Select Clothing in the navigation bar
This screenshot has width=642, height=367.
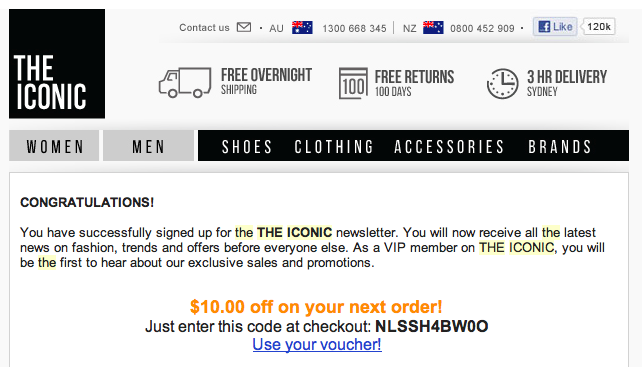tap(334, 147)
